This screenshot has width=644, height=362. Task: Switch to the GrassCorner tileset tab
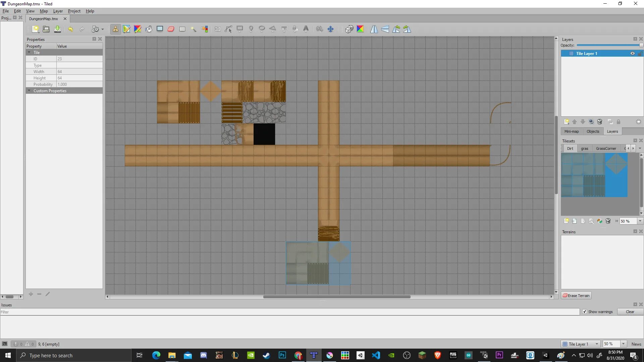[606, 148]
